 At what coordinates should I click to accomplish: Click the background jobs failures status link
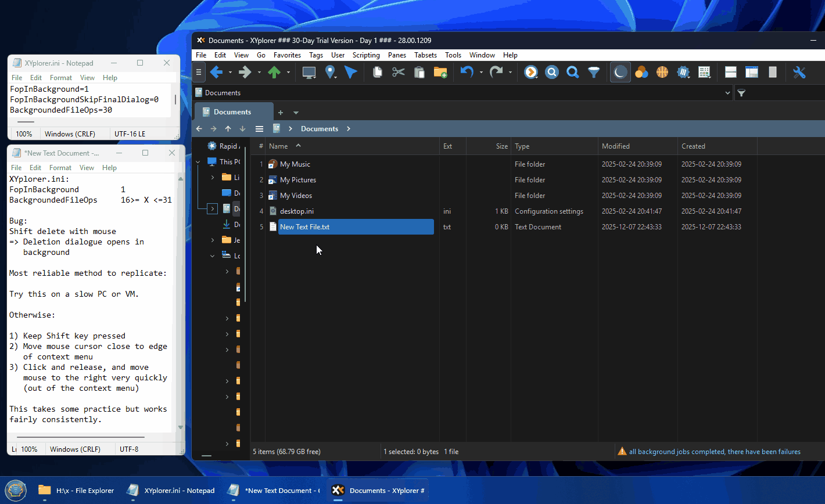(x=714, y=452)
